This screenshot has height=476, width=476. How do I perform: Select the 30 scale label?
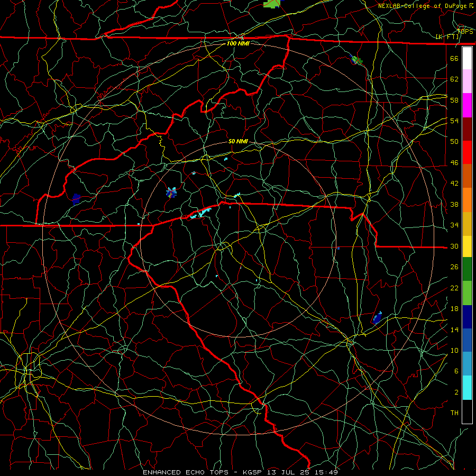454,246
